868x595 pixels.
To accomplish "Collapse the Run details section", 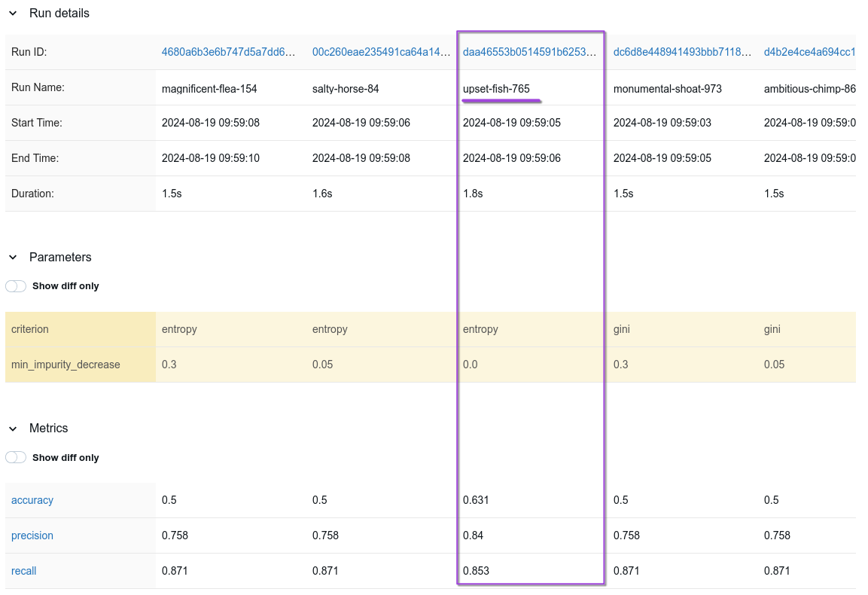I will pos(14,14).
